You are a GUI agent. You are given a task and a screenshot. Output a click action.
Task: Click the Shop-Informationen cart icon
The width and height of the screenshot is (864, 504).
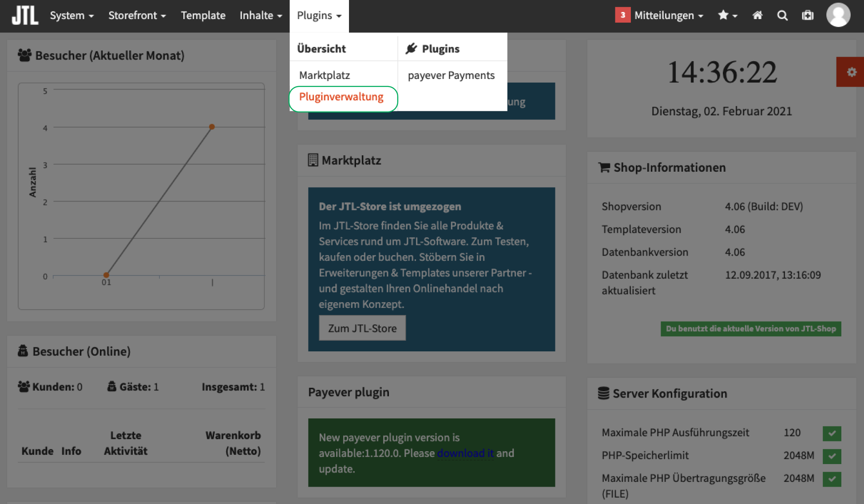pos(604,167)
